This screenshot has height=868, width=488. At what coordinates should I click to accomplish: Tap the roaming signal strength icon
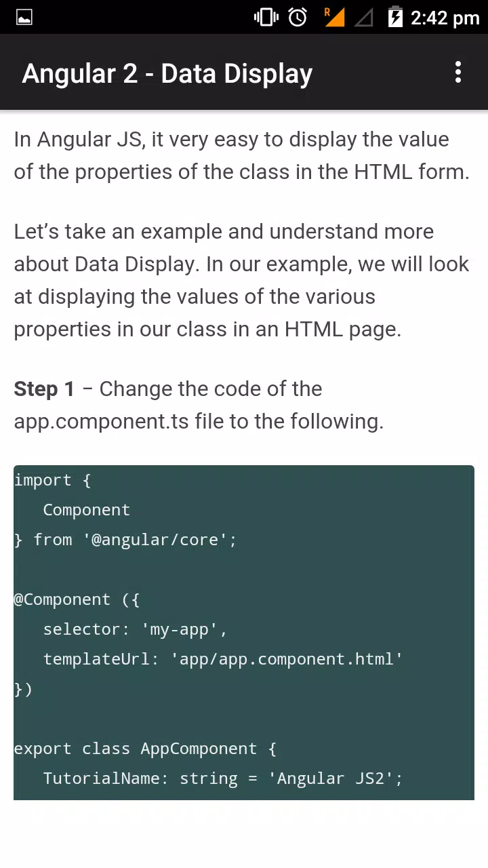[334, 17]
